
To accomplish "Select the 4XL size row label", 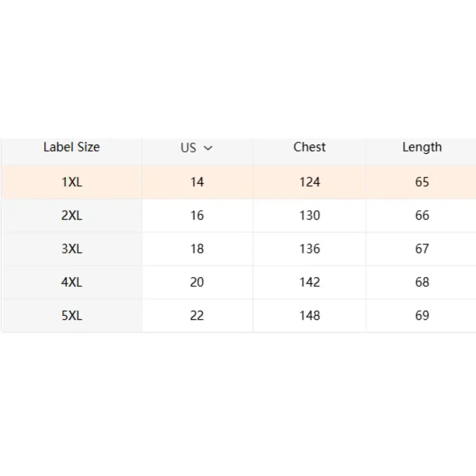I will pos(71,282).
